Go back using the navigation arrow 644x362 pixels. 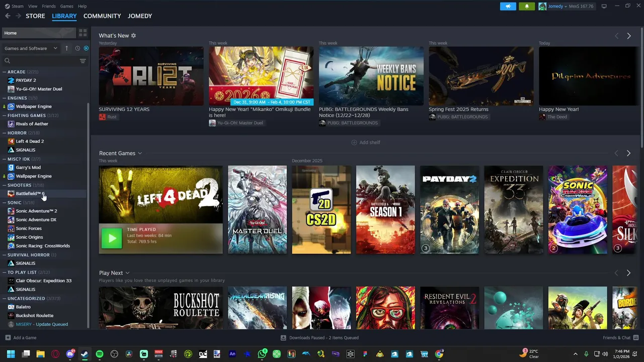click(x=8, y=16)
